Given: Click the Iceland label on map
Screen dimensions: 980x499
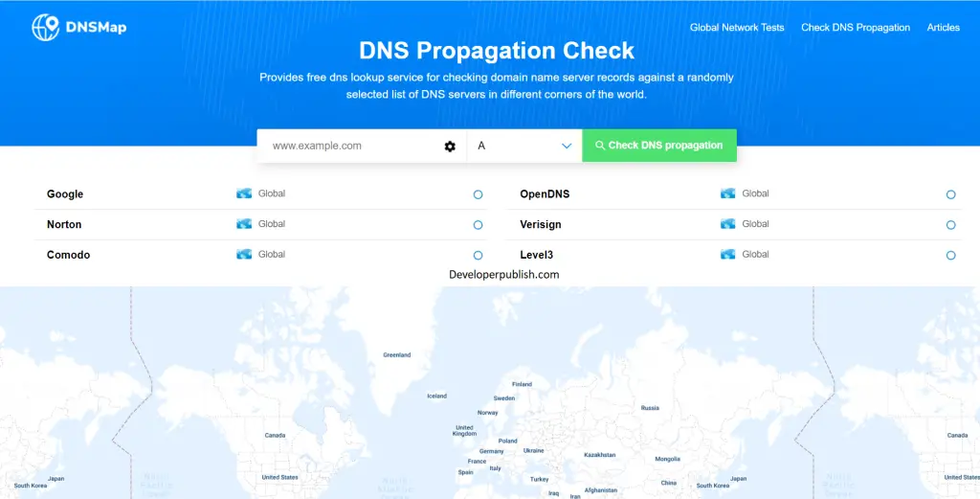Looking at the screenshot, I should point(436,396).
